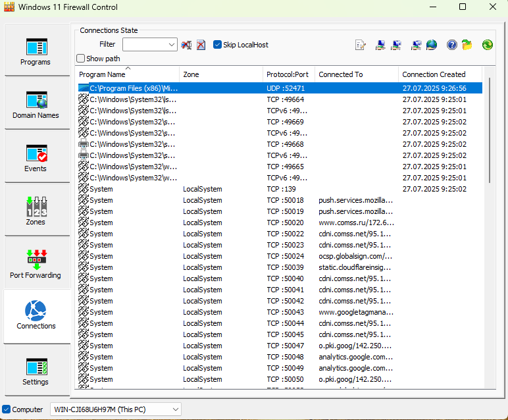Viewport: 508px width, 420px height.
Task: Sort by Connection Created column
Action: pyautogui.click(x=434, y=74)
